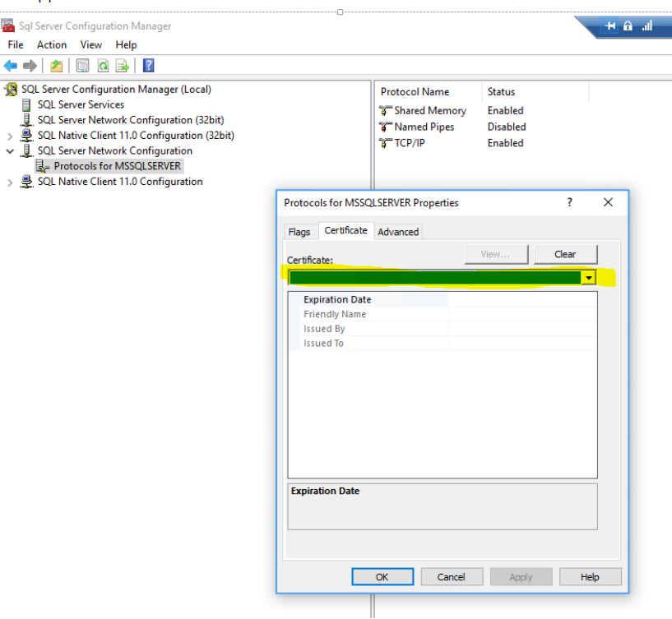This screenshot has width=672, height=619.
Task: Click the Protocols for MSSQLSERVER tree icon
Action: [x=43, y=166]
